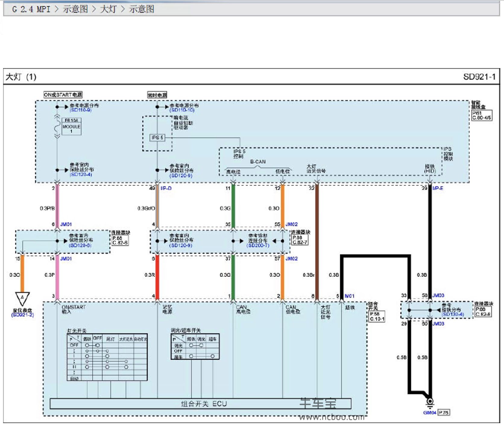Click the 大灯 (1) title
504x428 pixels.
pyautogui.click(x=21, y=77)
